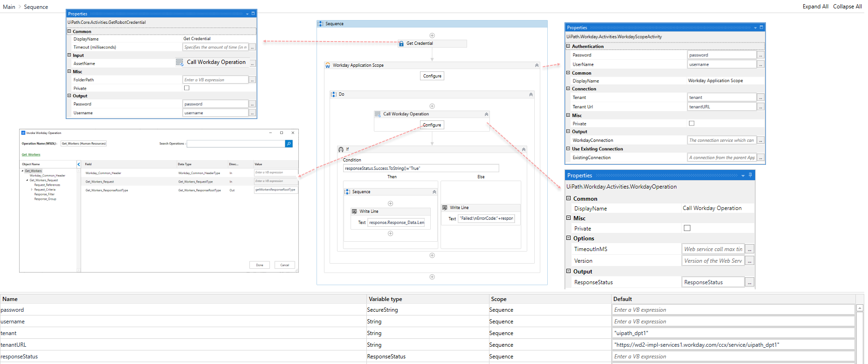The image size is (868, 364).
Task: Toggle Private checkbox in GetRobotCredential properties
Action: [x=187, y=88]
